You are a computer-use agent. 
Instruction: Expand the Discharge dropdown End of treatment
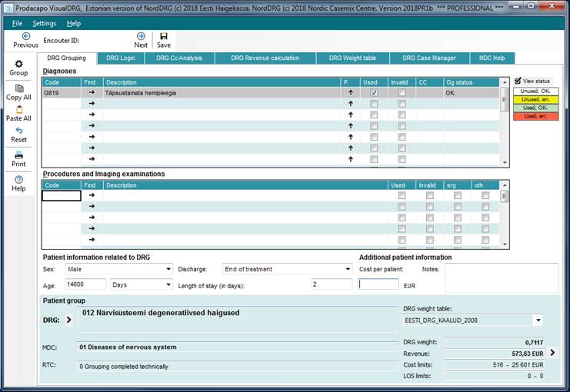[286, 270]
